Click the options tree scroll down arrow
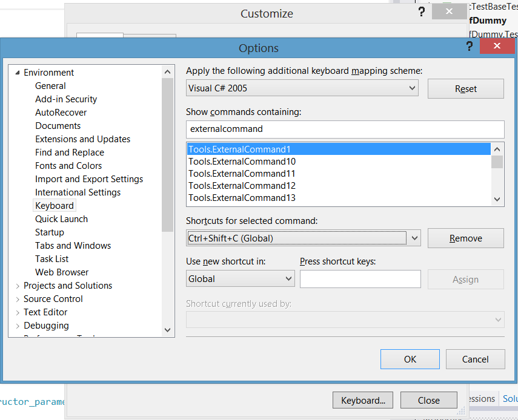The image size is (518, 420). tap(167, 330)
